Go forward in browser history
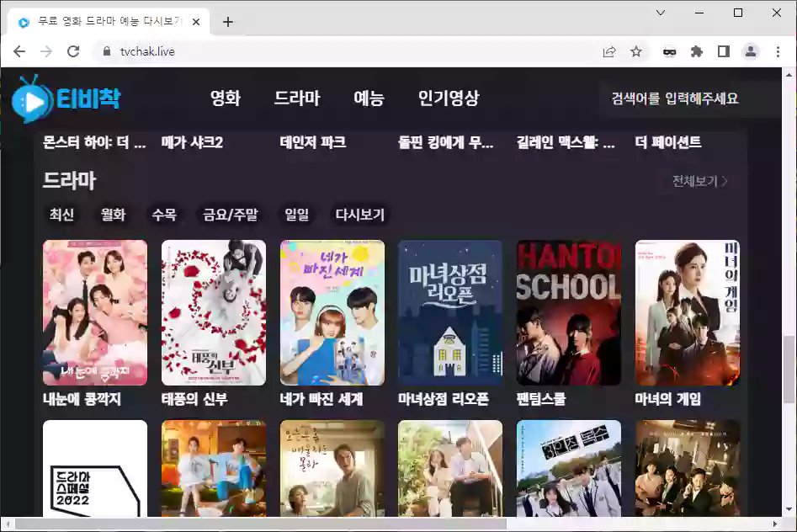This screenshot has height=532, width=797. coord(46,51)
